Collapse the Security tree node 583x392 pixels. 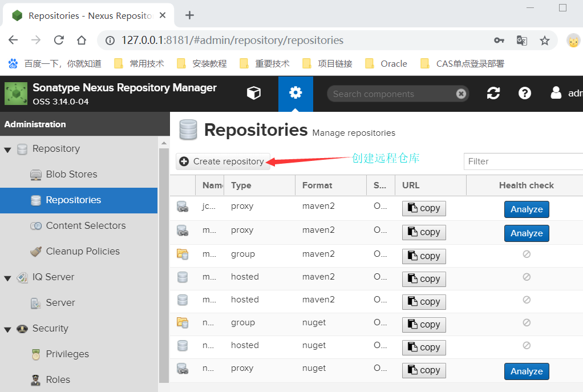click(7, 329)
